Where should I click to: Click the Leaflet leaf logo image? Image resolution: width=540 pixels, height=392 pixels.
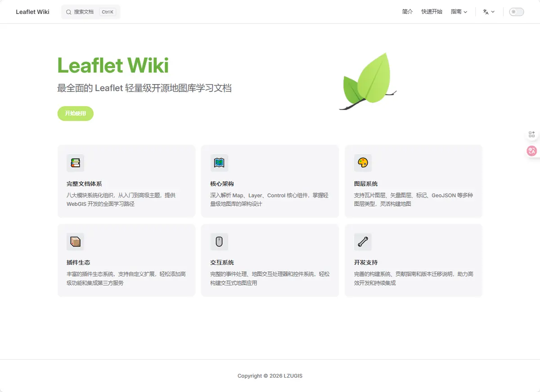pos(368,81)
